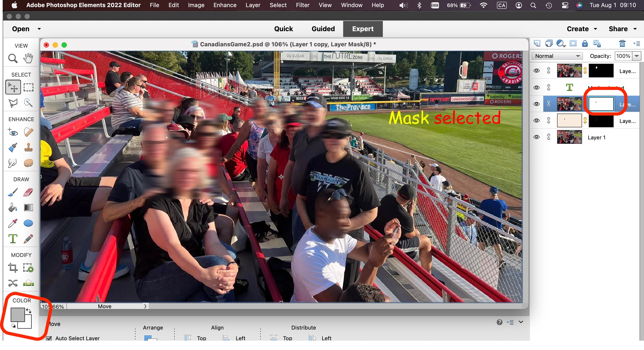Select the Rectangular Marquee tool
This screenshot has height=350, width=644.
point(28,87)
